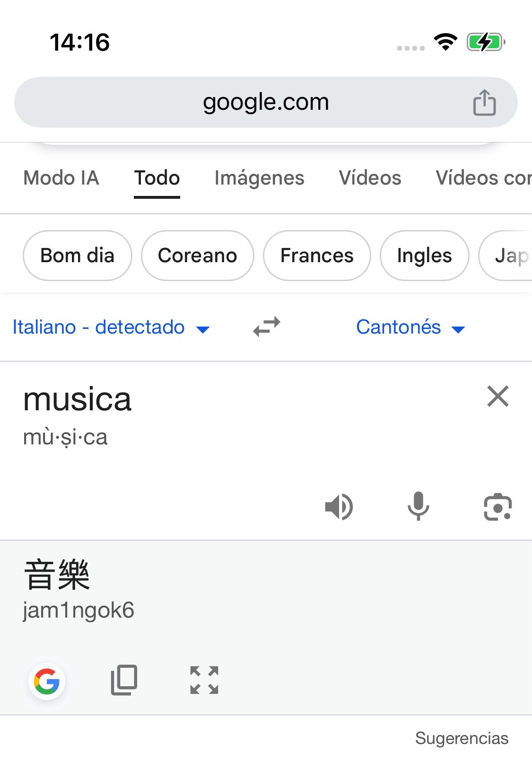This screenshot has width=532, height=761.
Task: Select the 'Coreano' suggestion chip
Action: 197,256
